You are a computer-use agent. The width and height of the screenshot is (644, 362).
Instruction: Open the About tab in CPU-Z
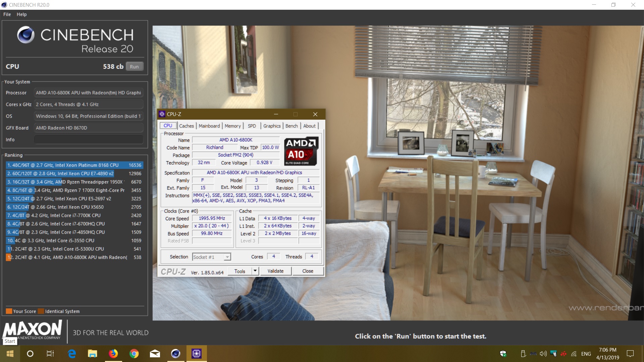coord(309,126)
